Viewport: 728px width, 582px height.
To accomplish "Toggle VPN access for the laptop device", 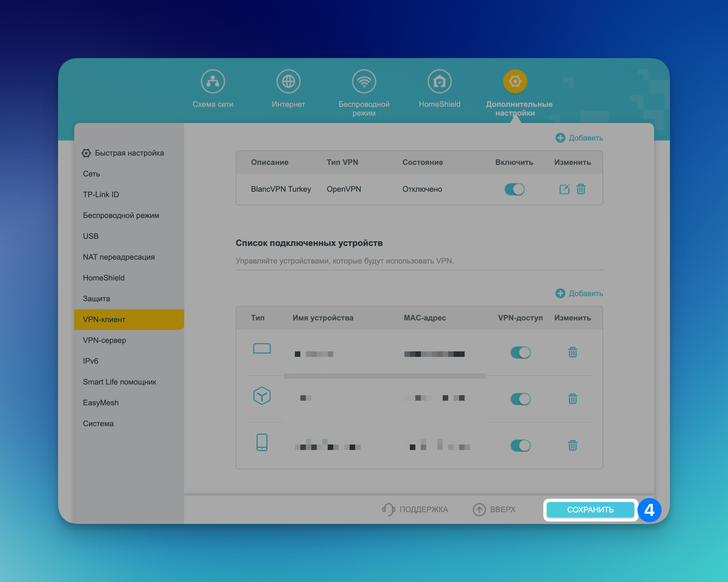I will 520,352.
